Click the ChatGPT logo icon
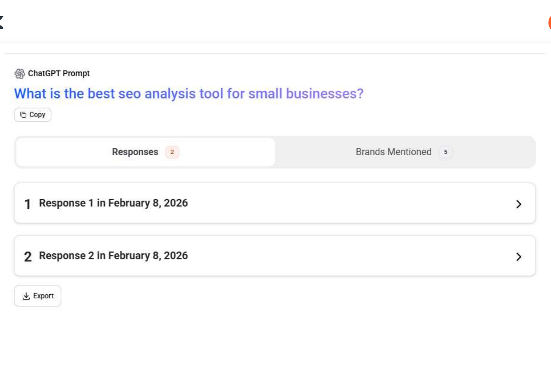551x392 pixels. 19,74
